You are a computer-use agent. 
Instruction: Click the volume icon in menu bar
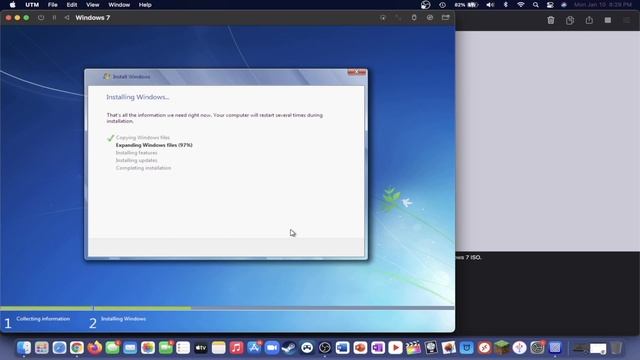pos(490,5)
